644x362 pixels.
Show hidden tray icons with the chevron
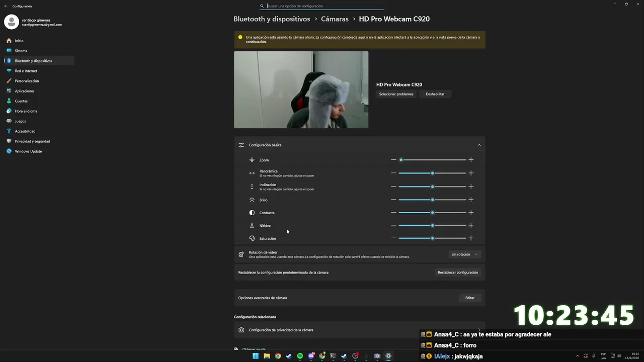tap(579, 356)
